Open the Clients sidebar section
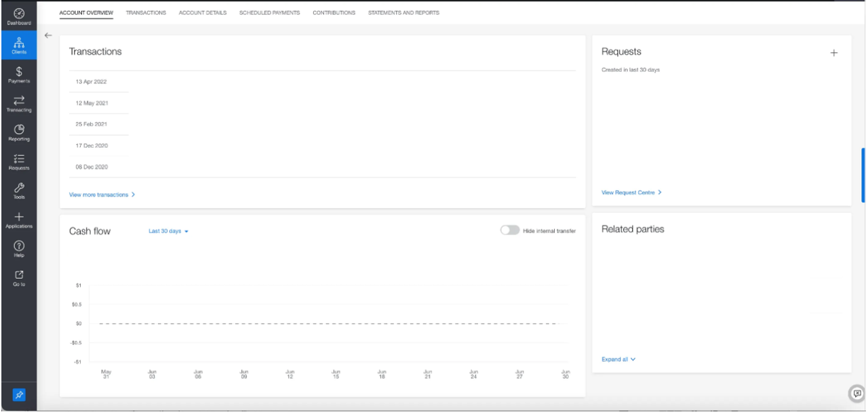The image size is (868, 412). tap(19, 45)
